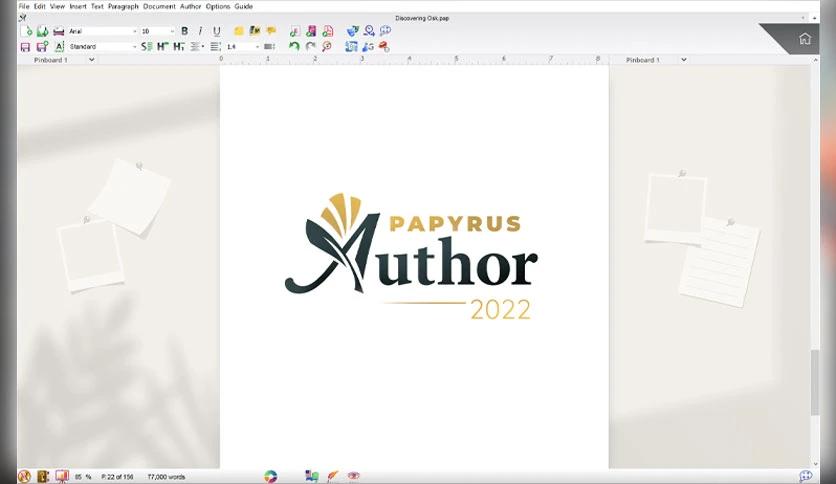Open the Paragraph menu
The height and width of the screenshot is (484, 836).
pyautogui.click(x=123, y=6)
